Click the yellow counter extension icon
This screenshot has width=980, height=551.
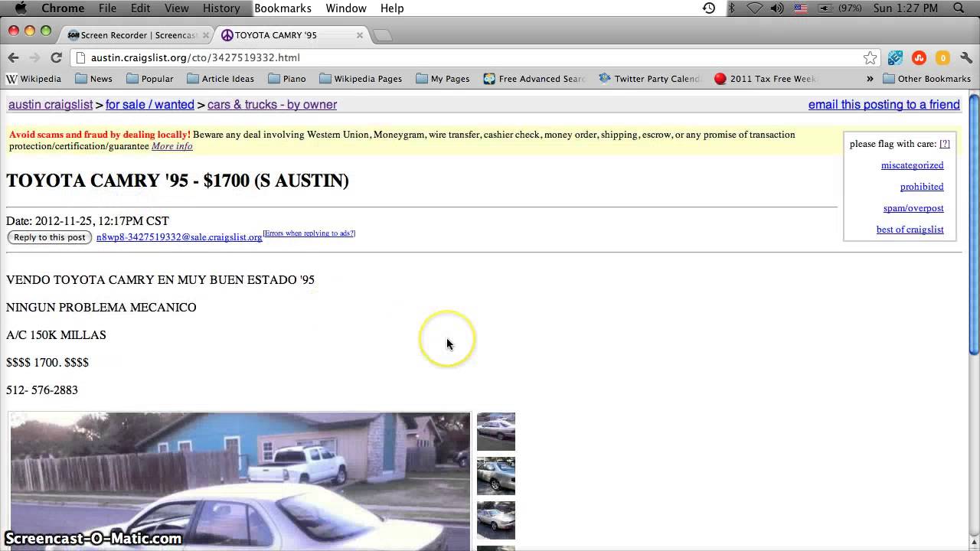942,57
